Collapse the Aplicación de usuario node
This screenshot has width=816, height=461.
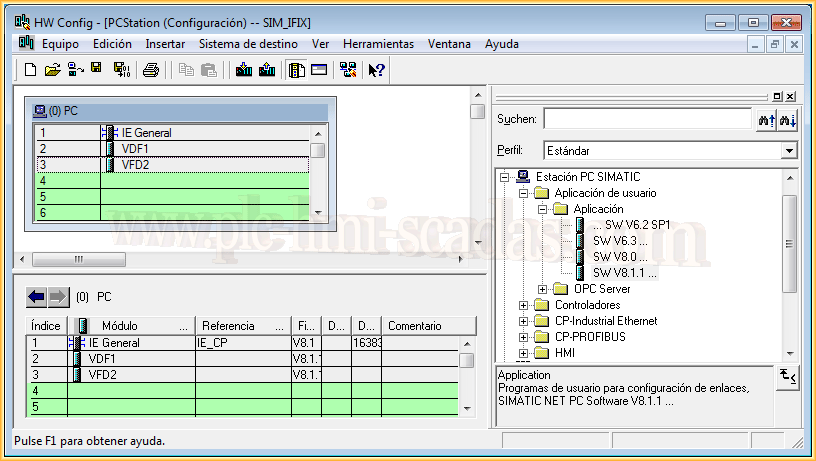(x=522, y=193)
